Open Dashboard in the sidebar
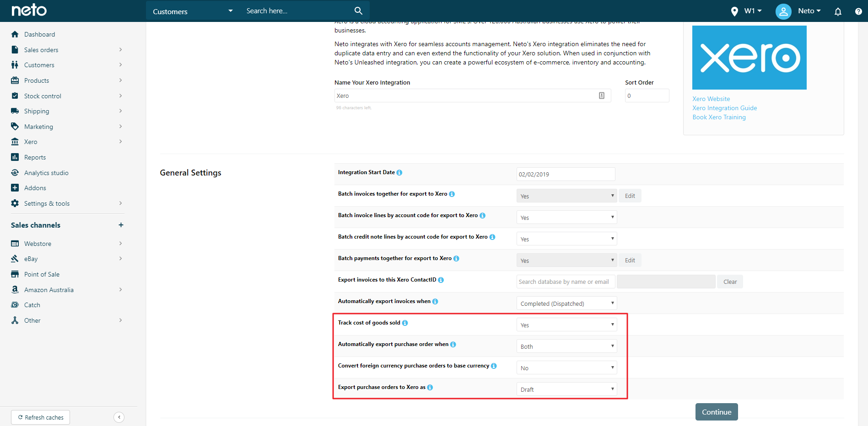Screen dimensions: 868x426 (39, 34)
